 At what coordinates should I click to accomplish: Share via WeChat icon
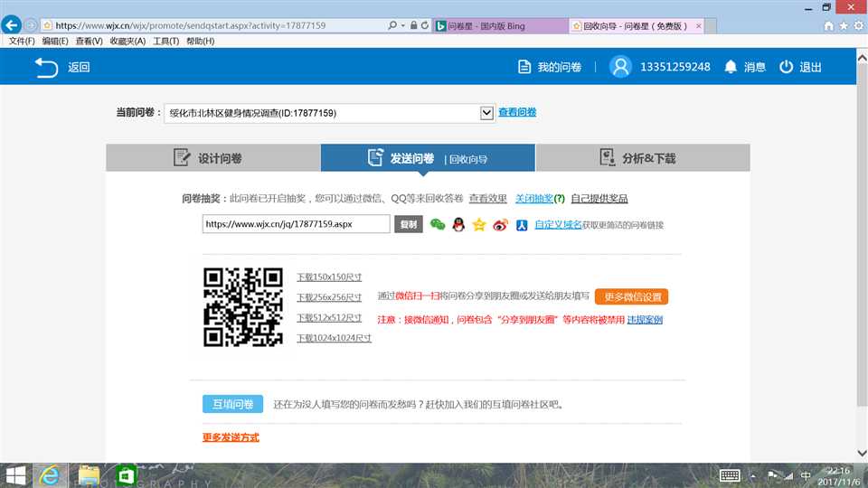[438, 224]
